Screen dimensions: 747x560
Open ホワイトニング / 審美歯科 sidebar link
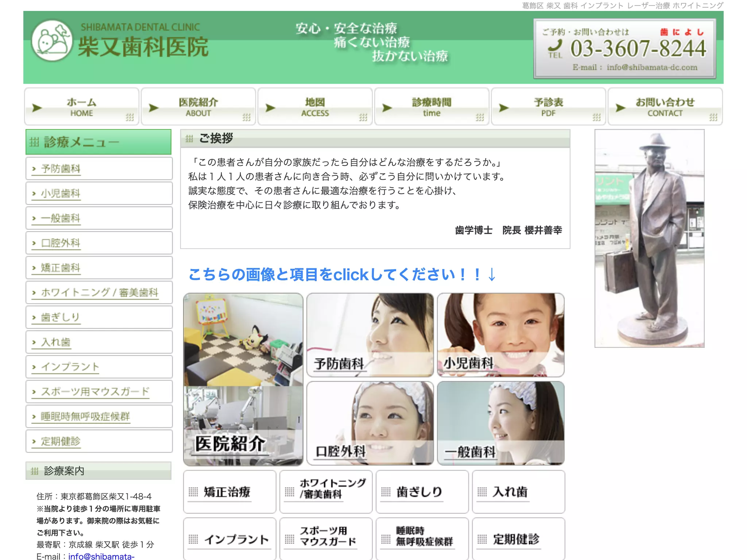coord(99,292)
